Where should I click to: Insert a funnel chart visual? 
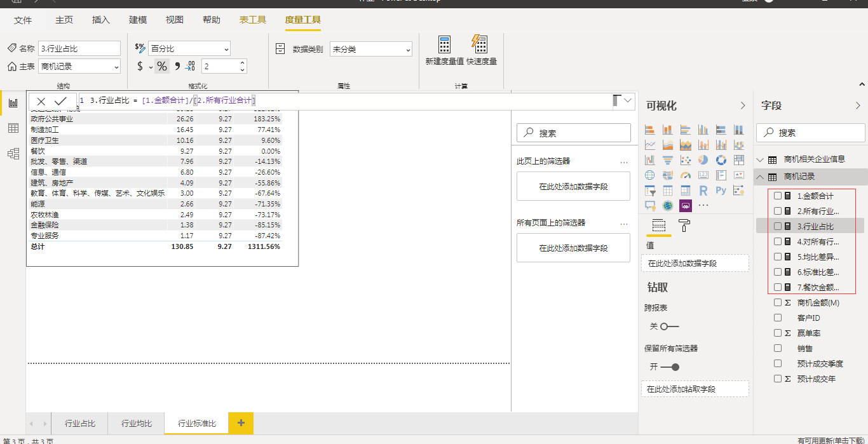[668, 160]
